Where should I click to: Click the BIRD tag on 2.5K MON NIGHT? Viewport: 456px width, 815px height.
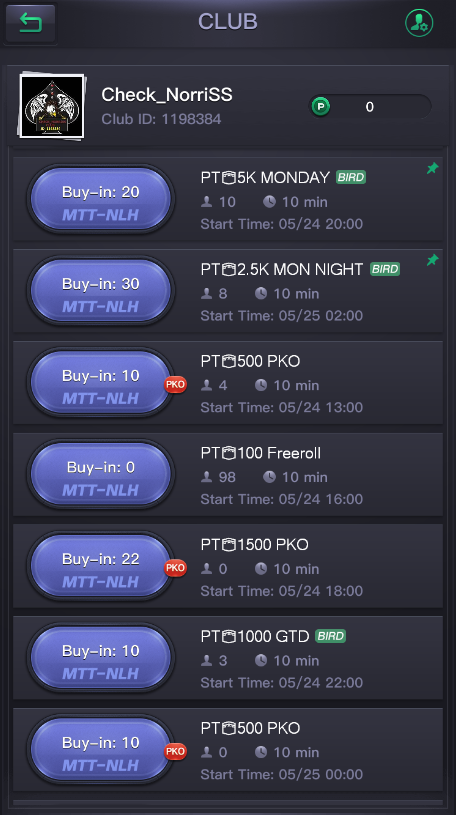[x=385, y=269]
